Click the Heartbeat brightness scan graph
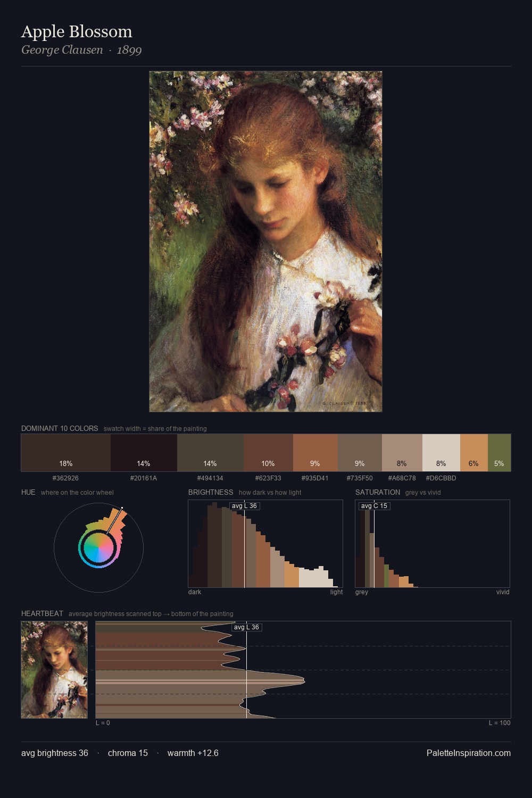This screenshot has height=798, width=532. pos(303,670)
